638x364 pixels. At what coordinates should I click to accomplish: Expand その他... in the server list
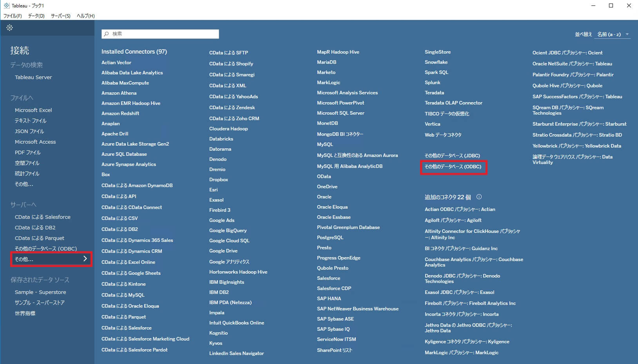pos(51,259)
